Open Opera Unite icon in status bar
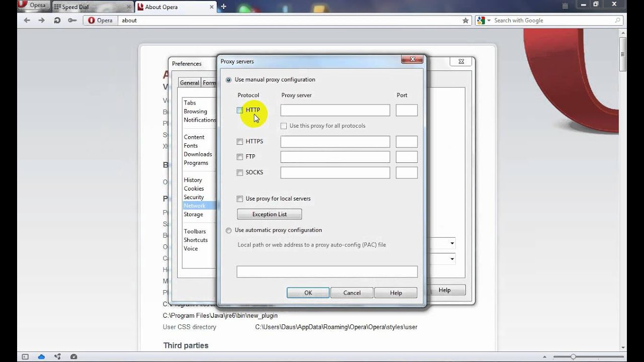 coord(57,357)
